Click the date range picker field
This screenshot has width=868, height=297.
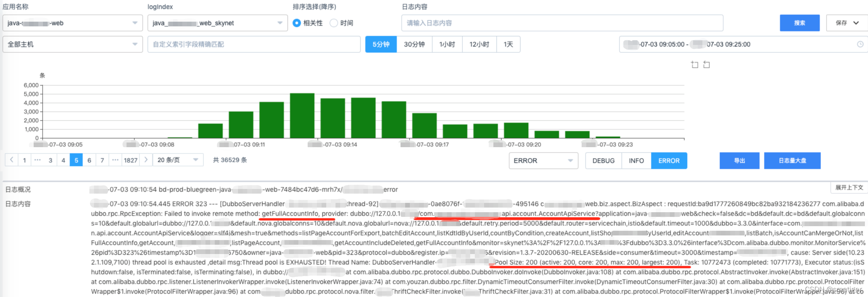click(743, 44)
